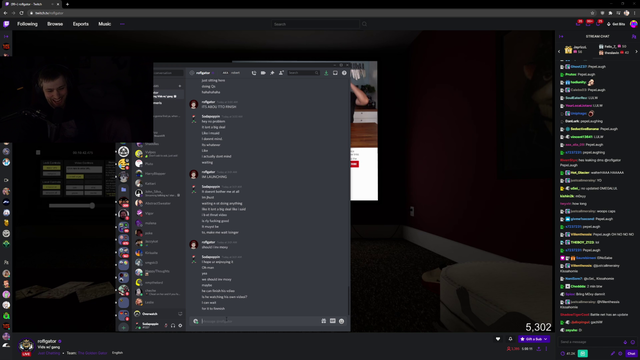The height and width of the screenshot is (360, 640).
Task: Open the Gift a Sub dropdown arrow
Action: click(x=546, y=339)
